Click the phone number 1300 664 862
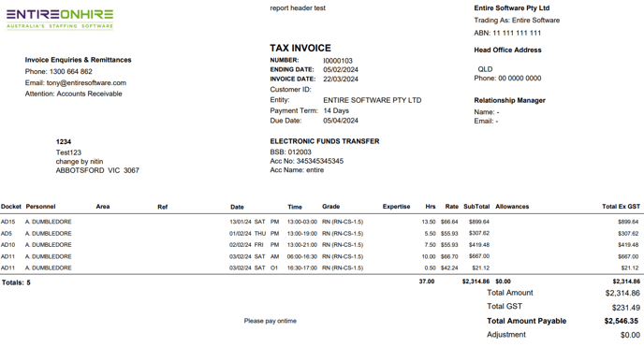Viewport: 644px width, 347px height. click(x=70, y=71)
